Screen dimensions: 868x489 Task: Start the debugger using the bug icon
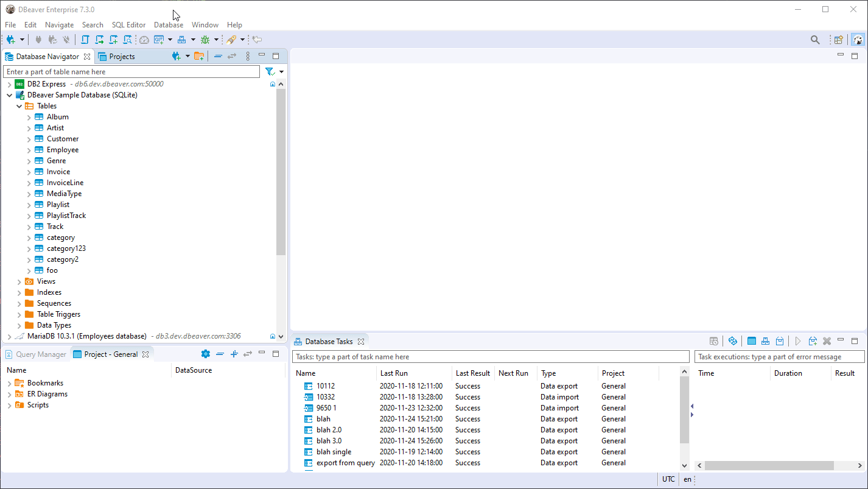click(205, 39)
